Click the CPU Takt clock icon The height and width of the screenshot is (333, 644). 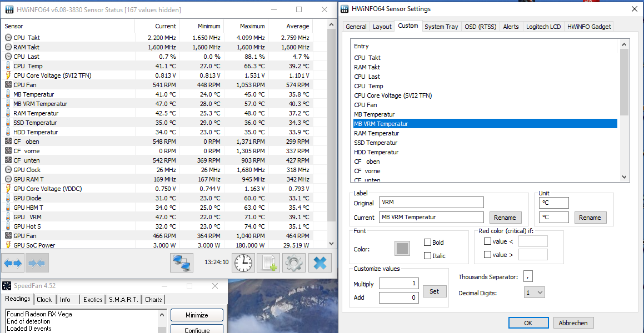(8, 38)
